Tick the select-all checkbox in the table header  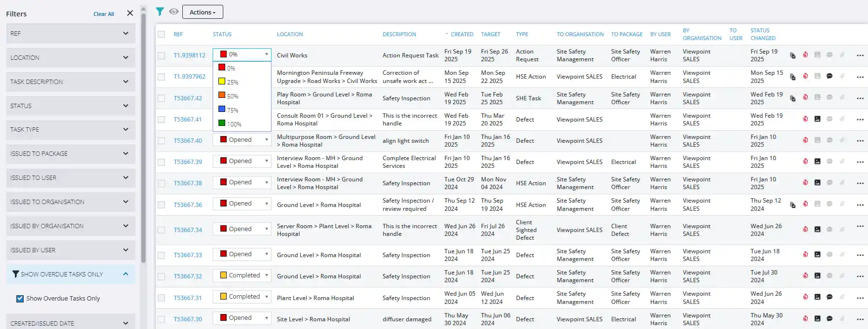[x=162, y=34]
